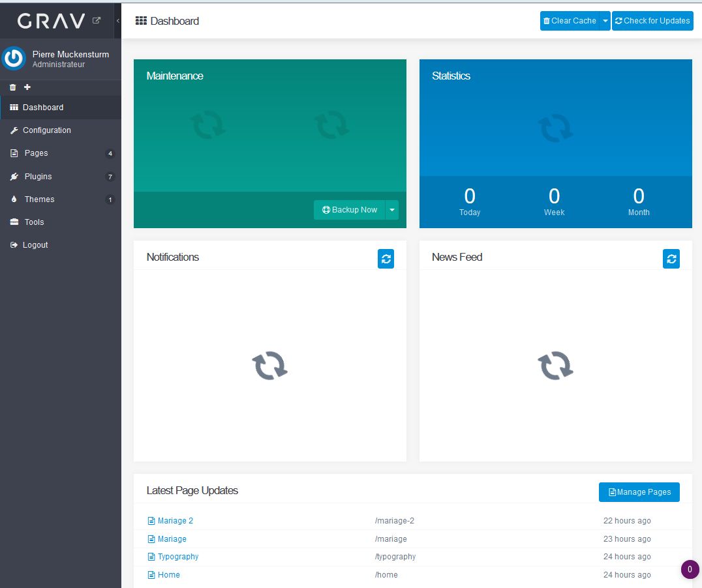Collapse the sidebar with the chevron arrow
Viewport: 702px width, 588px height.
[117, 21]
